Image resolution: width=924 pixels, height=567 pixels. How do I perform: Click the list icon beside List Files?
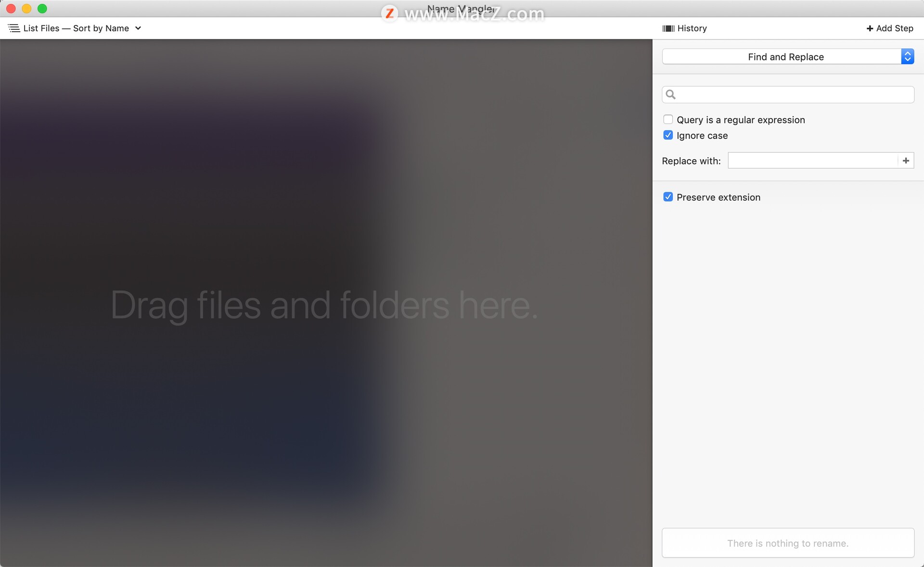pyautogui.click(x=14, y=28)
